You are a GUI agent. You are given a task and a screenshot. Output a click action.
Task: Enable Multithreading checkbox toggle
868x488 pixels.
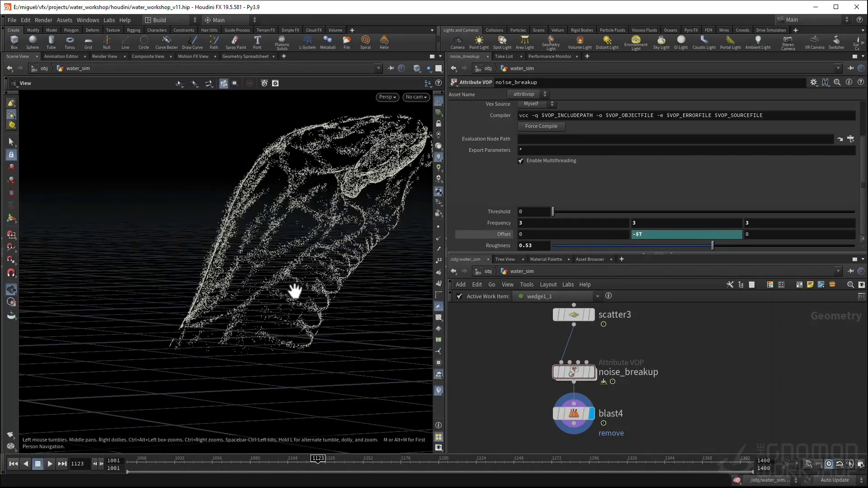(521, 161)
